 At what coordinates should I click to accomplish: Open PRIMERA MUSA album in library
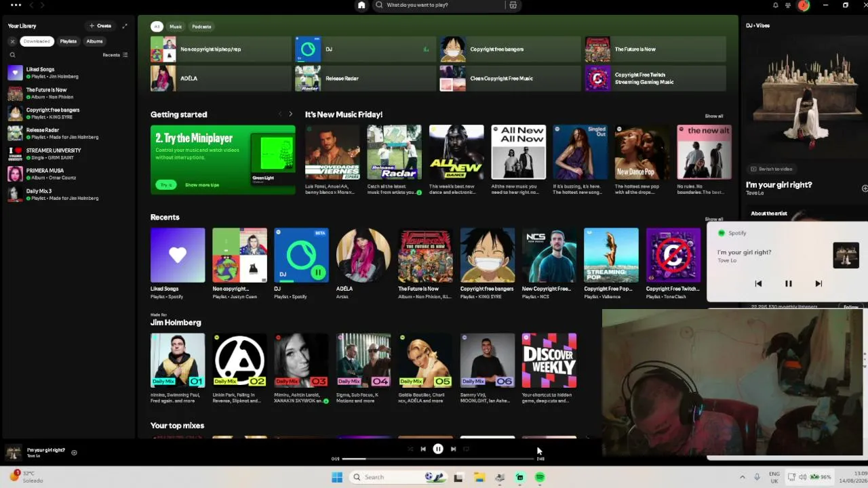tap(68, 174)
